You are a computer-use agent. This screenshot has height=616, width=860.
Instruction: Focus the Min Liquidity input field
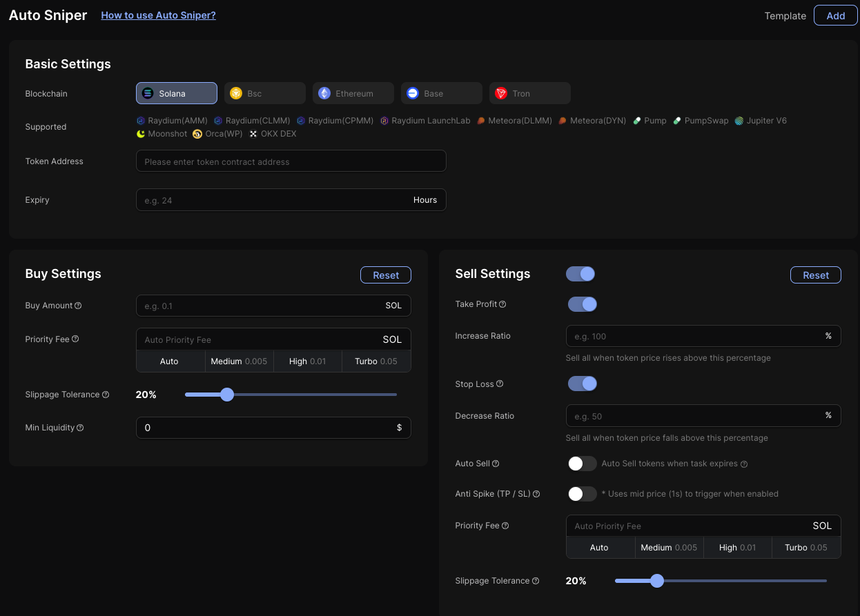point(273,428)
